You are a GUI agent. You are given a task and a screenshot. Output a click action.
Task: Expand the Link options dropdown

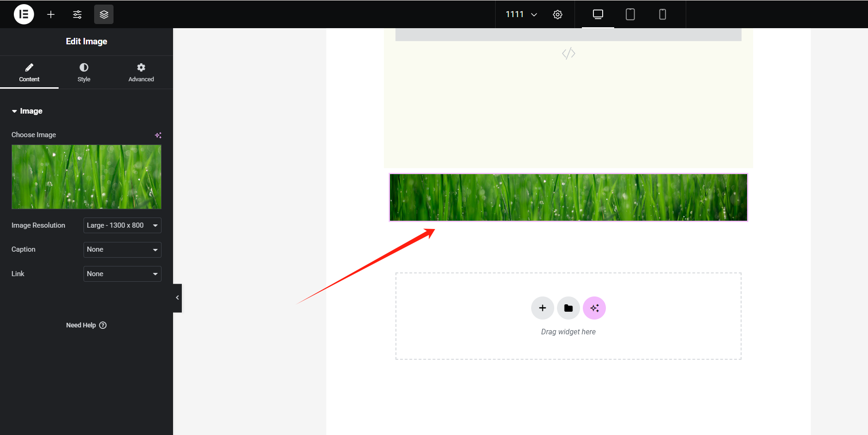click(122, 273)
